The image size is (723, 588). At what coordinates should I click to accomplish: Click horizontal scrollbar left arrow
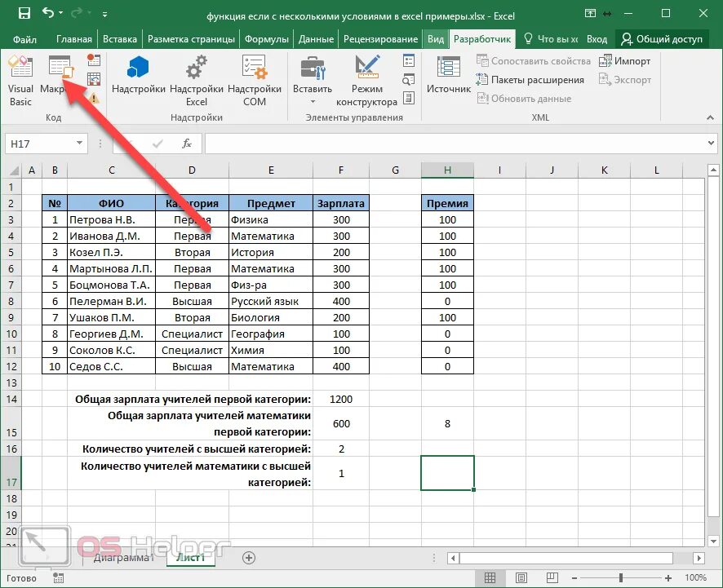(453, 558)
